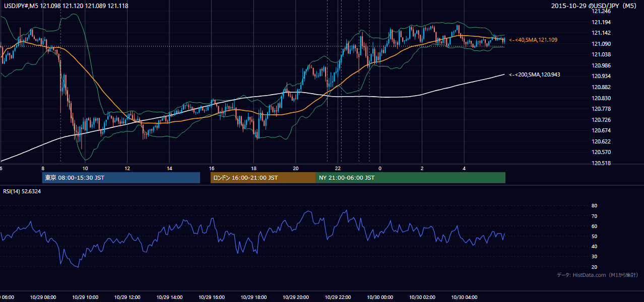Click price axis label 120.674
Viewport: 644px width, 302px height.
tap(601, 130)
